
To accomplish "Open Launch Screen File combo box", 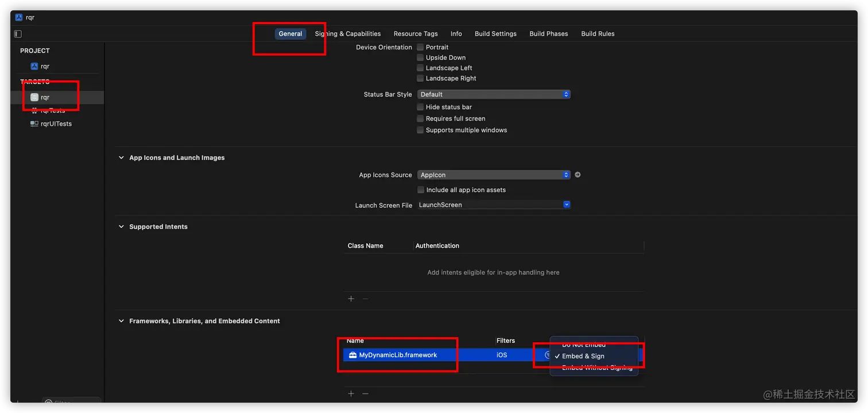I will 494,204.
